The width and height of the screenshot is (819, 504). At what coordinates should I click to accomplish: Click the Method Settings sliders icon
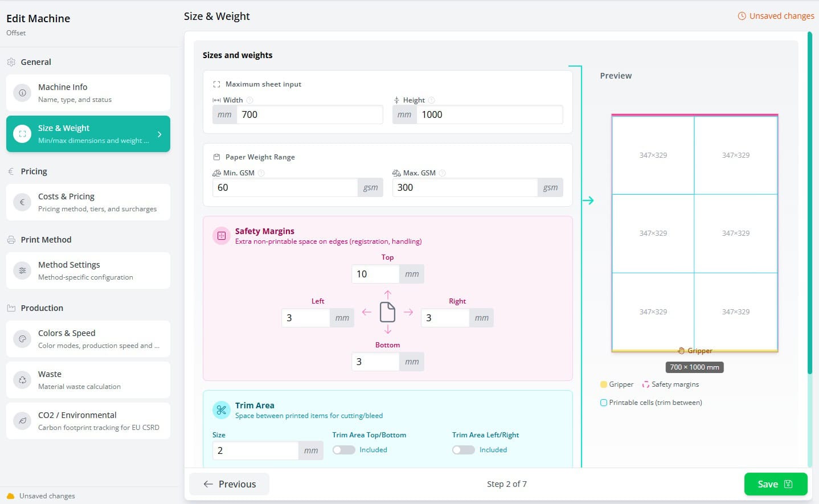click(x=22, y=271)
